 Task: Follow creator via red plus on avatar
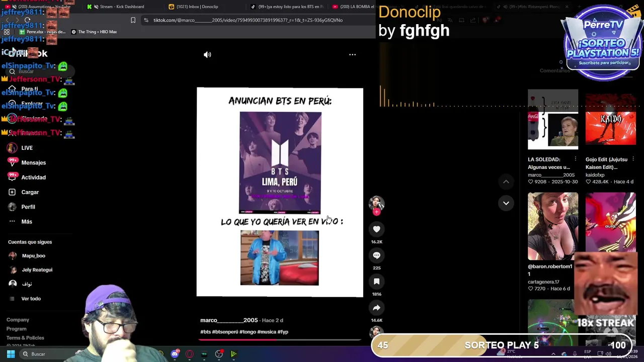[x=376, y=212]
